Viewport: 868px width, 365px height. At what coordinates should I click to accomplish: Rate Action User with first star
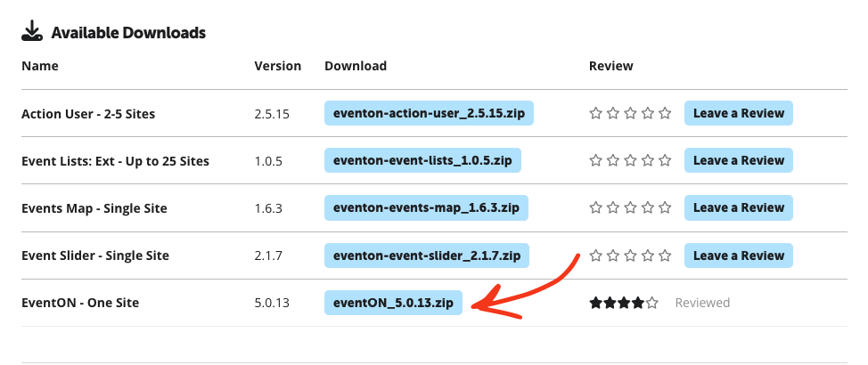coord(595,113)
